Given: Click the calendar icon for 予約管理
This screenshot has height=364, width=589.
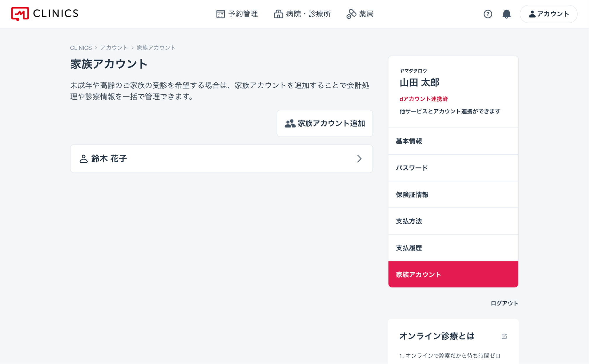Looking at the screenshot, I should (220, 14).
